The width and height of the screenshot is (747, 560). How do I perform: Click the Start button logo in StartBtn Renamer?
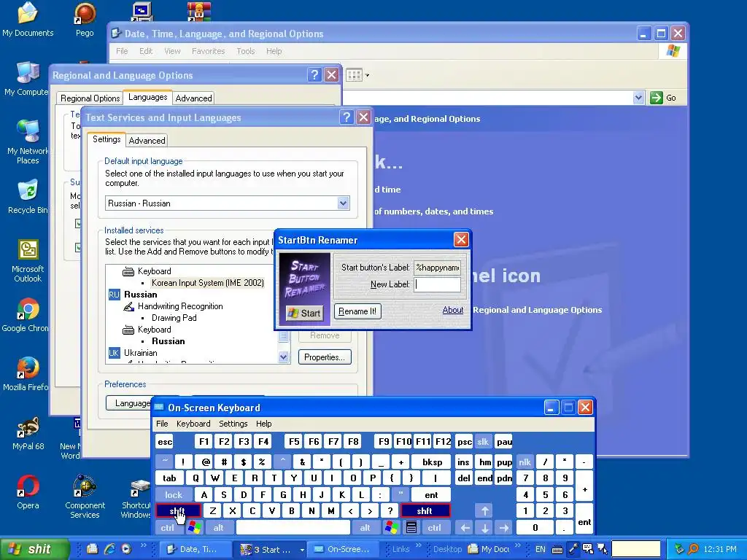coord(304,313)
